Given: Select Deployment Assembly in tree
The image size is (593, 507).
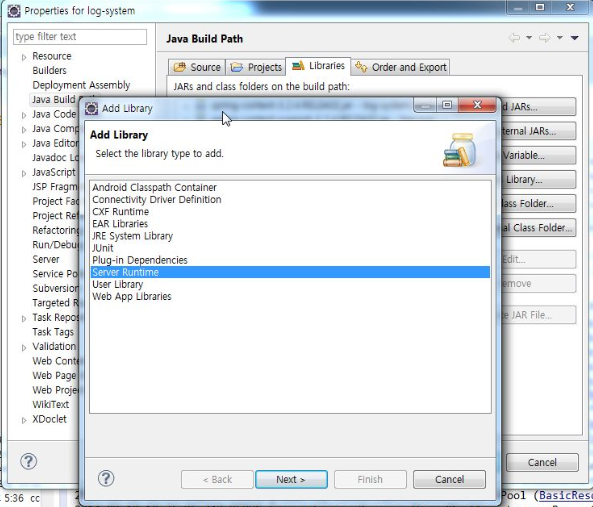Looking at the screenshot, I should [x=81, y=85].
